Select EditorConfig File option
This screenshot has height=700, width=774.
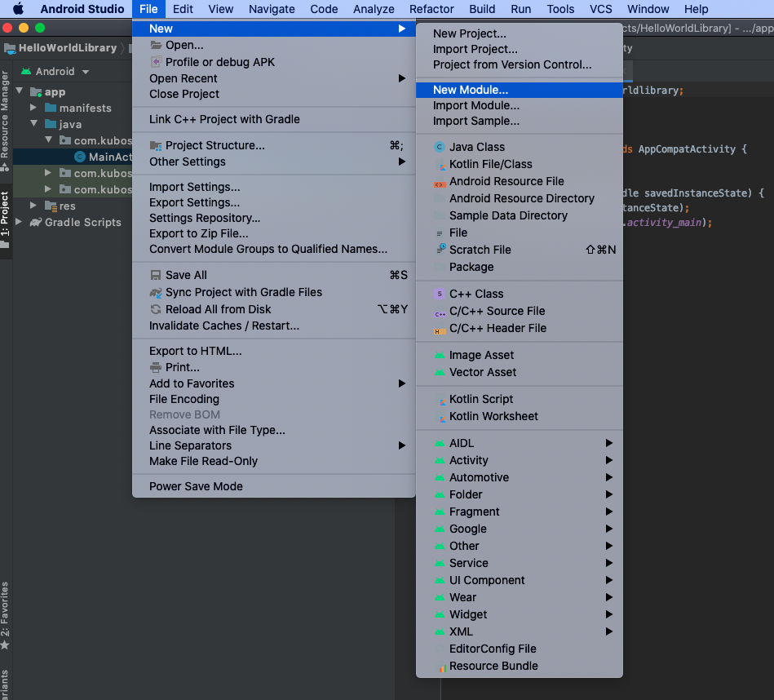(x=520, y=649)
